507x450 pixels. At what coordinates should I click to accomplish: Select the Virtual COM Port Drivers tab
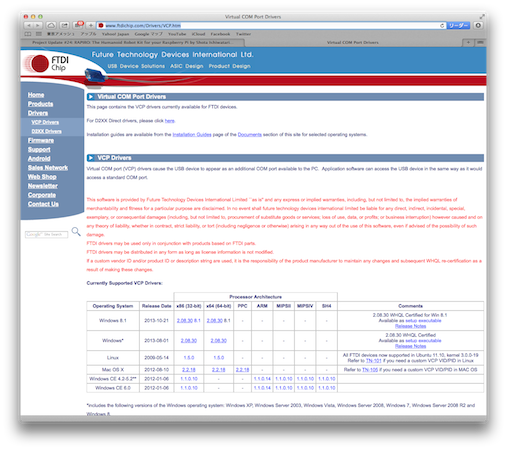tap(353, 42)
